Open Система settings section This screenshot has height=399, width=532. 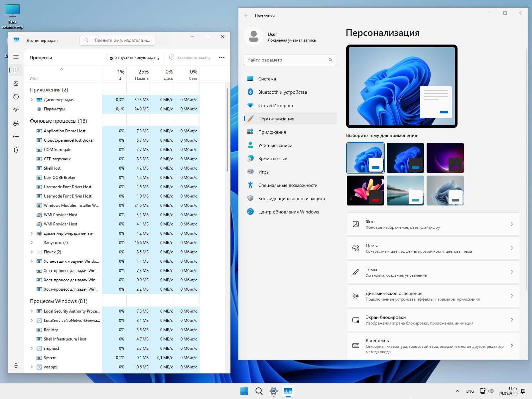[x=290, y=79]
